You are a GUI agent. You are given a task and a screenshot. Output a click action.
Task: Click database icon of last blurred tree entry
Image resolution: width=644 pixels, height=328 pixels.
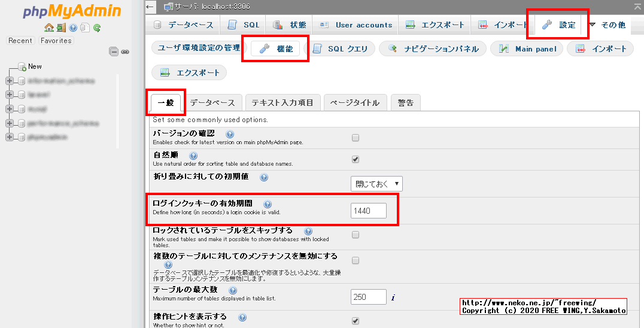coord(22,137)
